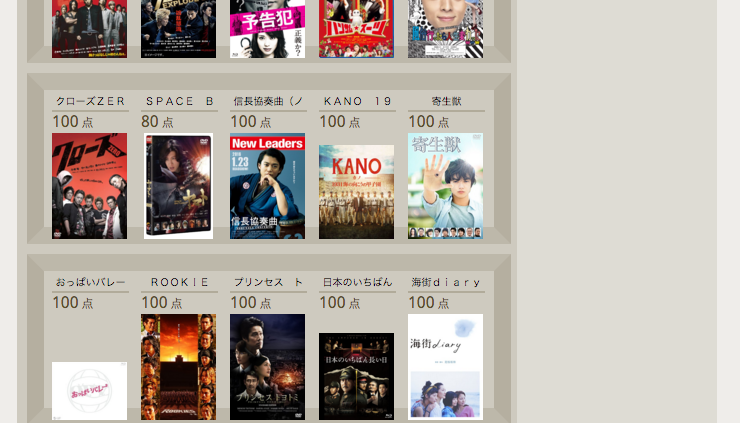Open the 予告犯 pink poster in the top row
The height and width of the screenshot is (423, 740).
click(x=267, y=29)
